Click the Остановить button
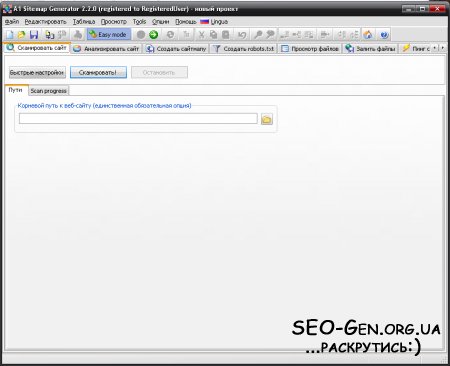This screenshot has width=450, height=366. pos(159,72)
